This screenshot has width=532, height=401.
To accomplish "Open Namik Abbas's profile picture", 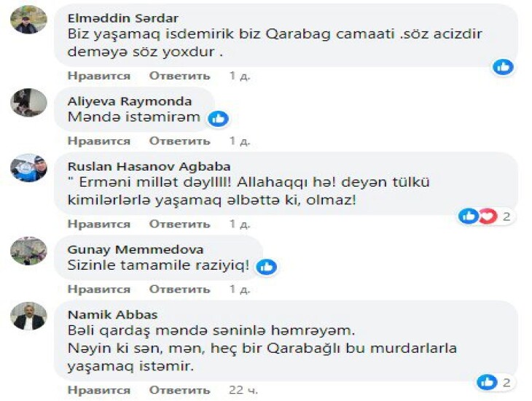I will [28, 316].
